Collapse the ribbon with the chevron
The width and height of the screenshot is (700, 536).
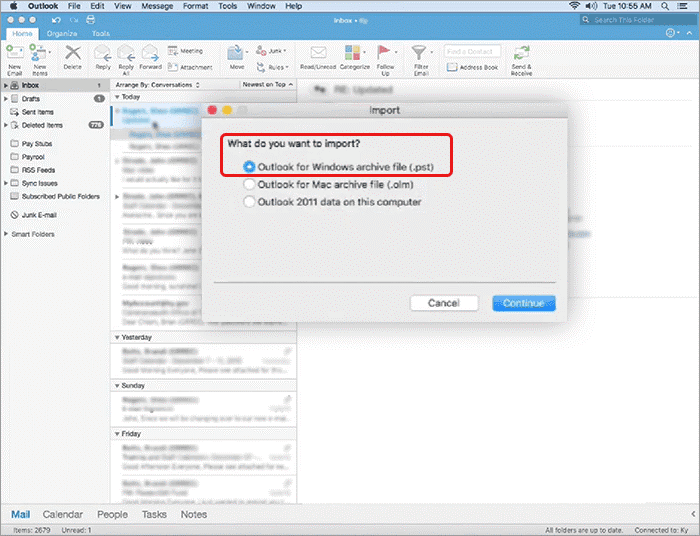pyautogui.click(x=690, y=33)
